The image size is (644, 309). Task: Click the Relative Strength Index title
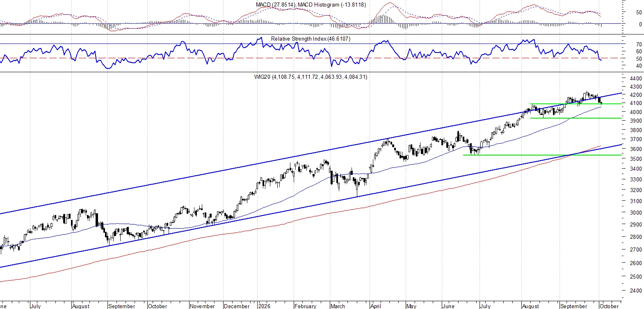pyautogui.click(x=311, y=39)
